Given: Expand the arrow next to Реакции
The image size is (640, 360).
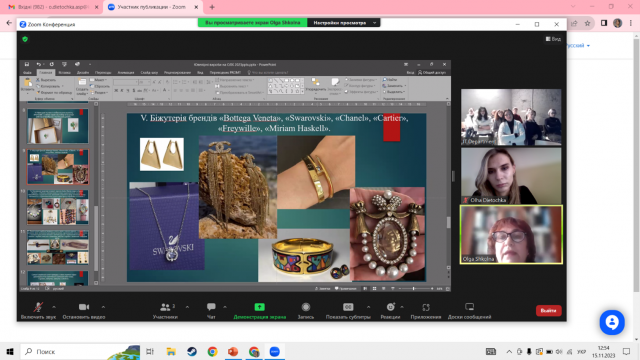Looking at the screenshot, I should (x=402, y=307).
